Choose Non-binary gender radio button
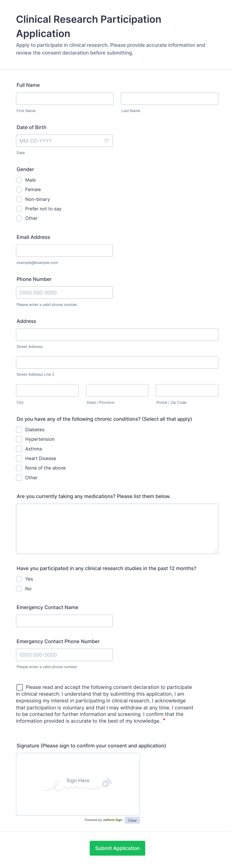 tap(19, 199)
